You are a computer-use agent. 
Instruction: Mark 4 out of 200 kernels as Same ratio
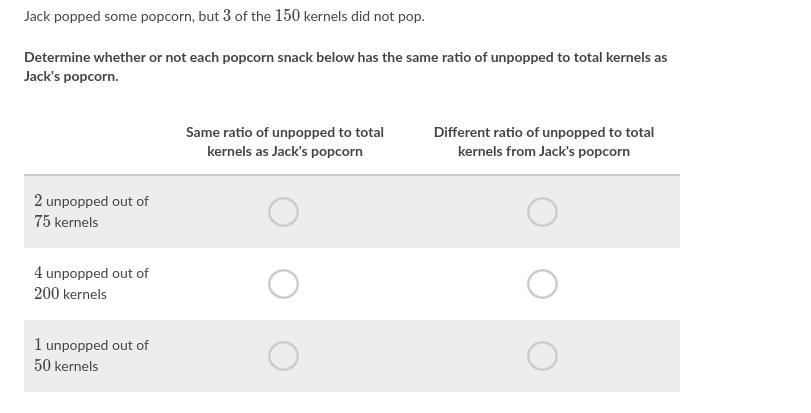click(283, 284)
